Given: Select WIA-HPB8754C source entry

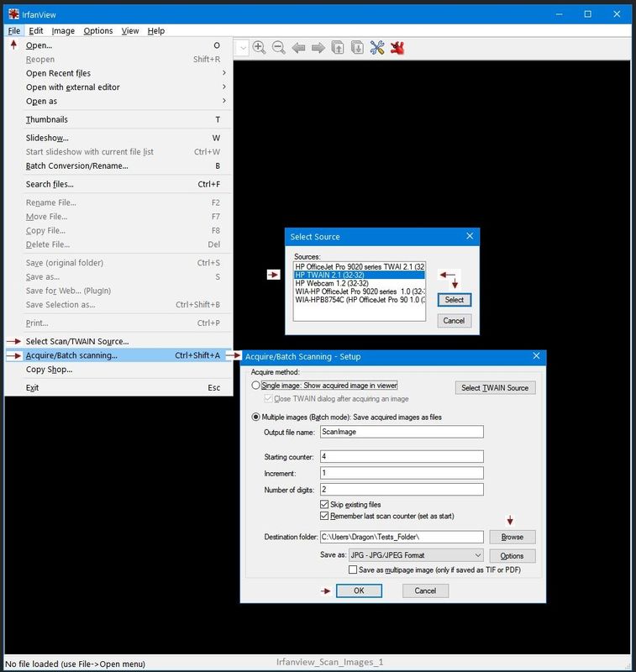Looking at the screenshot, I should pos(360,300).
